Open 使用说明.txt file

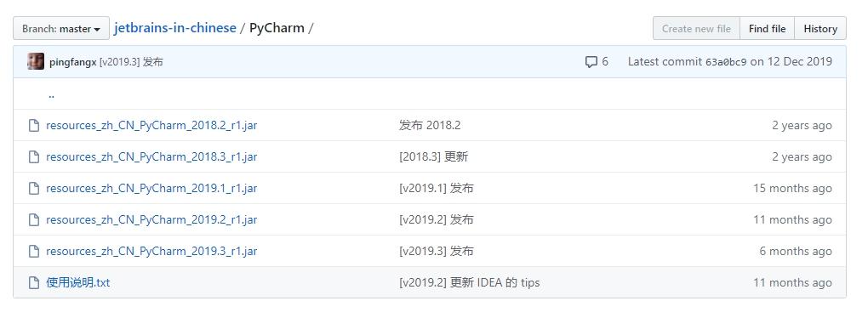click(x=78, y=283)
